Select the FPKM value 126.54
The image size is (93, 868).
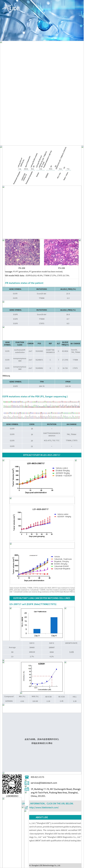68,386
